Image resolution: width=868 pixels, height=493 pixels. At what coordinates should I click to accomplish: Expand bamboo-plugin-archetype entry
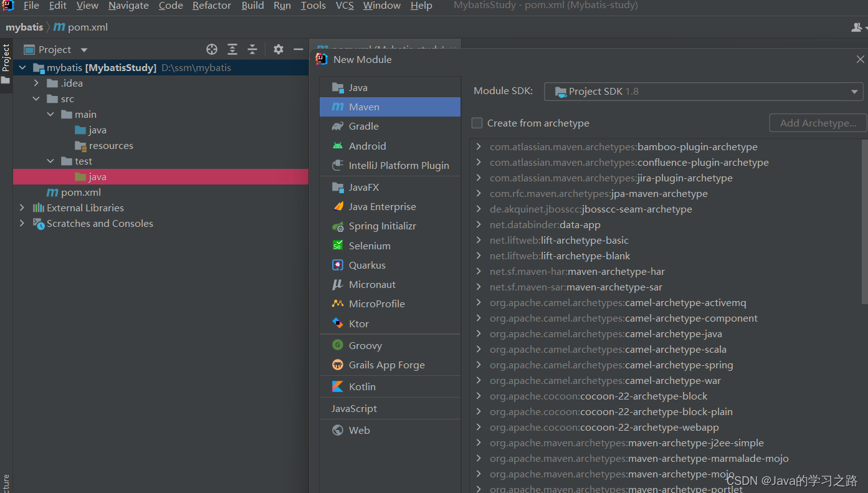click(x=479, y=146)
